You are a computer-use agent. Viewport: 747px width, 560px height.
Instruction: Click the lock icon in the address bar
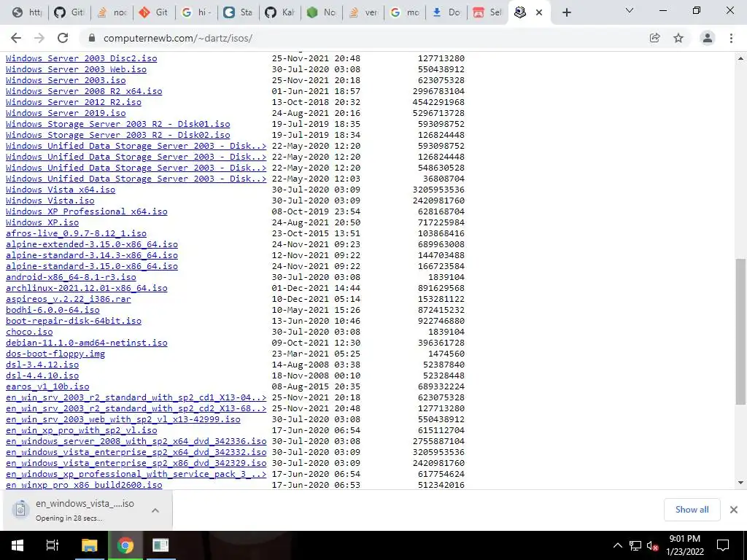point(92,38)
